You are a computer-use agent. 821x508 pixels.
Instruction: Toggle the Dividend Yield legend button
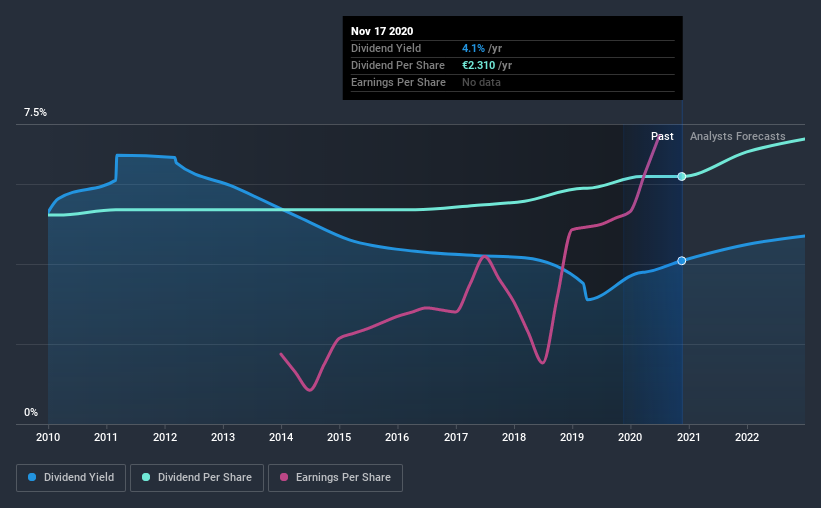[71, 478]
